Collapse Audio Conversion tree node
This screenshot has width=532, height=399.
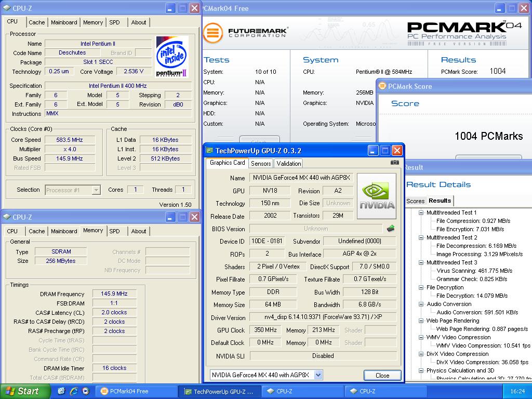(x=421, y=304)
